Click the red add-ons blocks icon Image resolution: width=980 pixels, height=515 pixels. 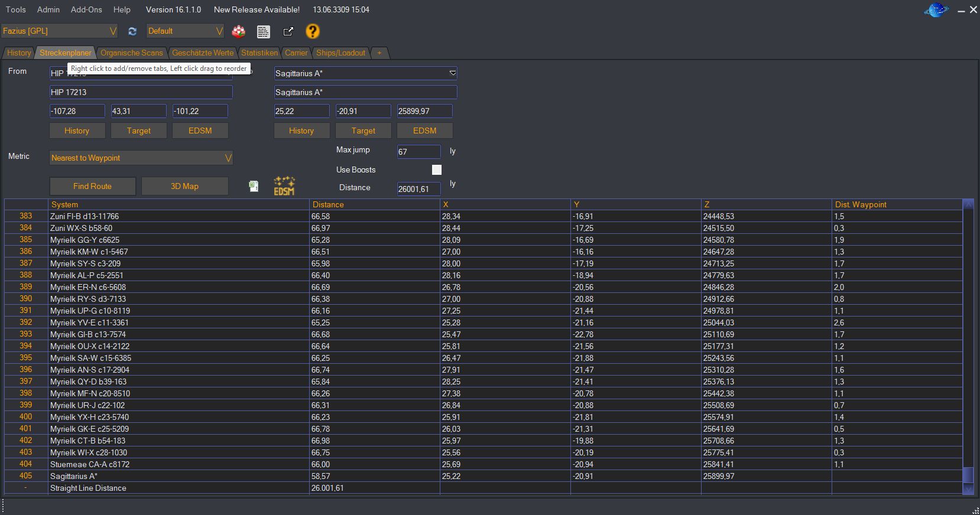(x=238, y=31)
